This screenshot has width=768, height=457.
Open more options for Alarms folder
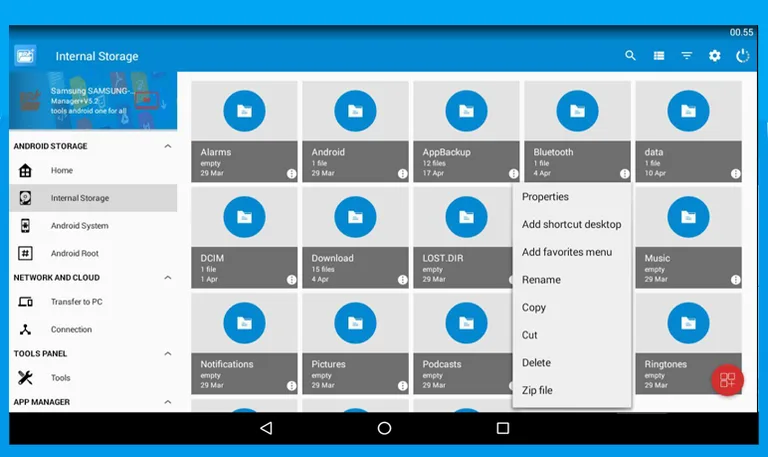tap(291, 173)
